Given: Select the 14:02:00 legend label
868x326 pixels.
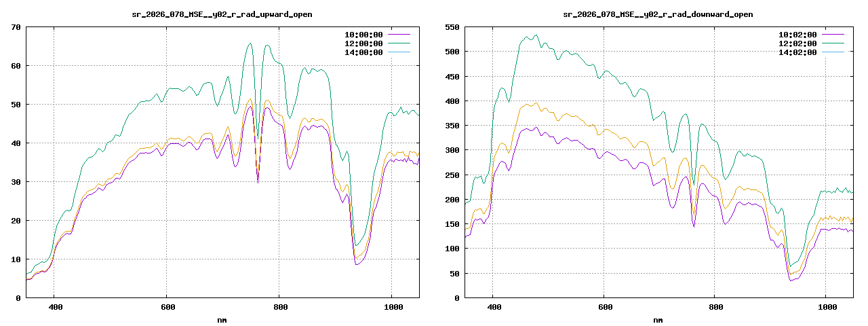Looking at the screenshot, I should [x=797, y=52].
